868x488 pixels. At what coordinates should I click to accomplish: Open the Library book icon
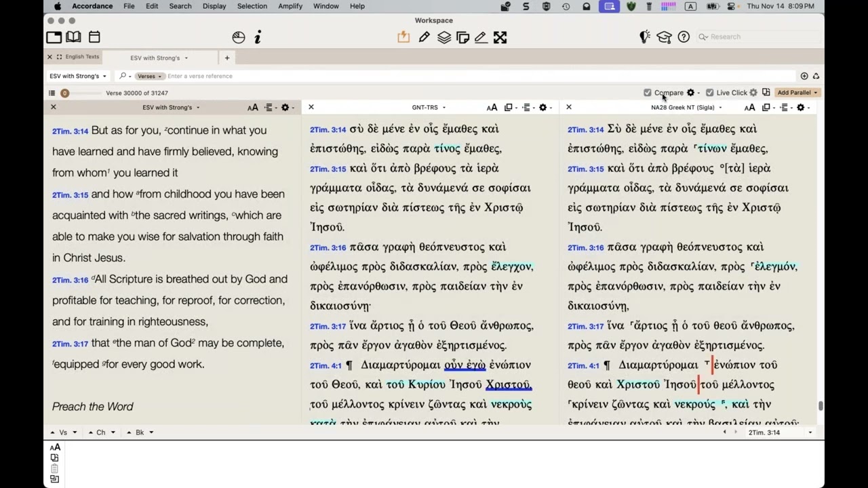click(x=73, y=37)
